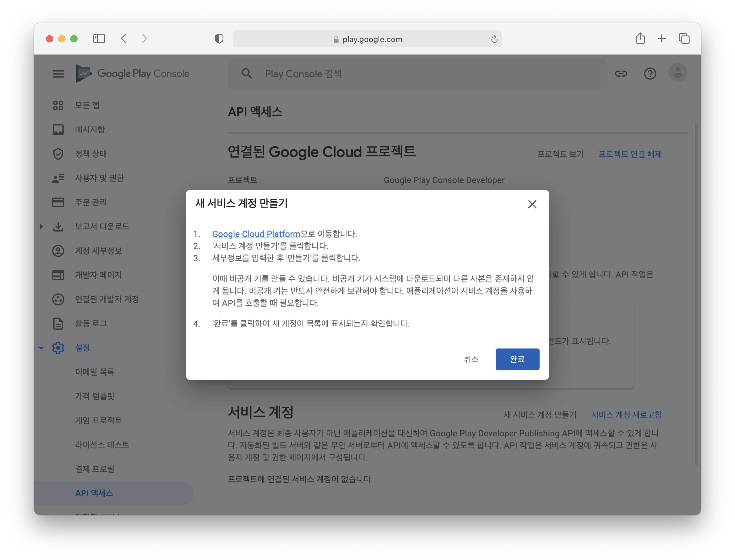Click the help question mark icon
Screen dimensions: 735x560
tap(650, 74)
